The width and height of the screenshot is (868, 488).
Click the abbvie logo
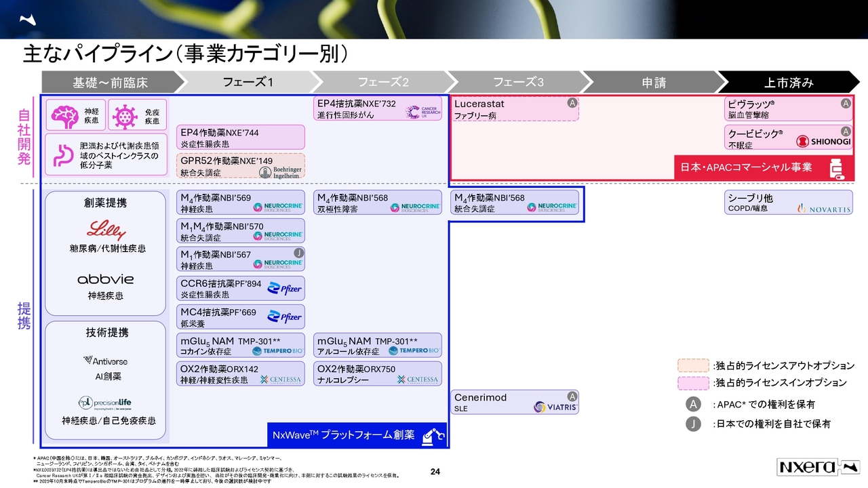[x=106, y=279]
